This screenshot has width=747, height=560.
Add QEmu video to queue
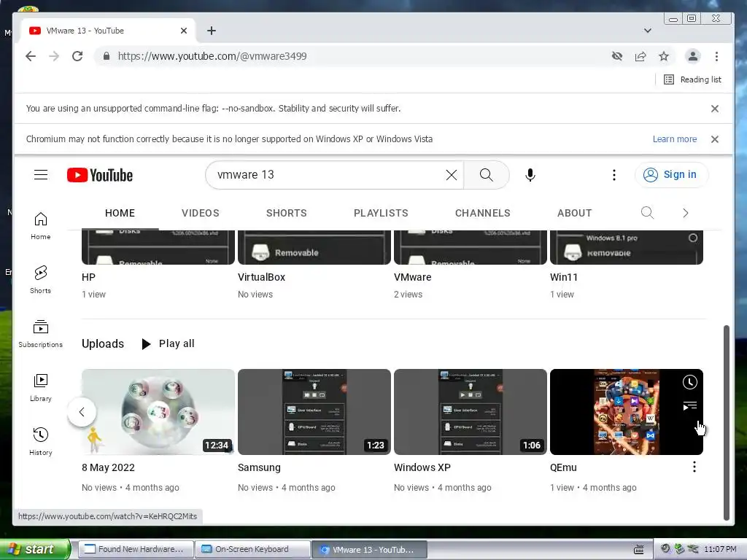coord(690,405)
